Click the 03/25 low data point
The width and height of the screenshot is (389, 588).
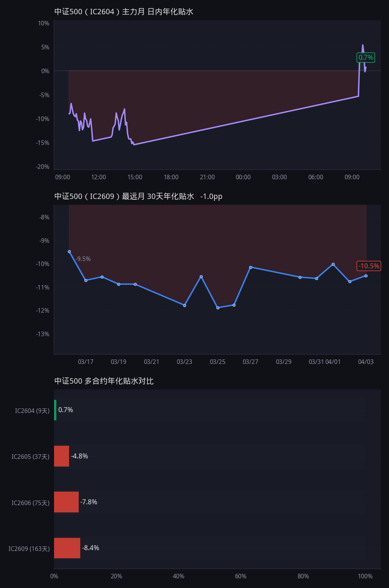[218, 308]
